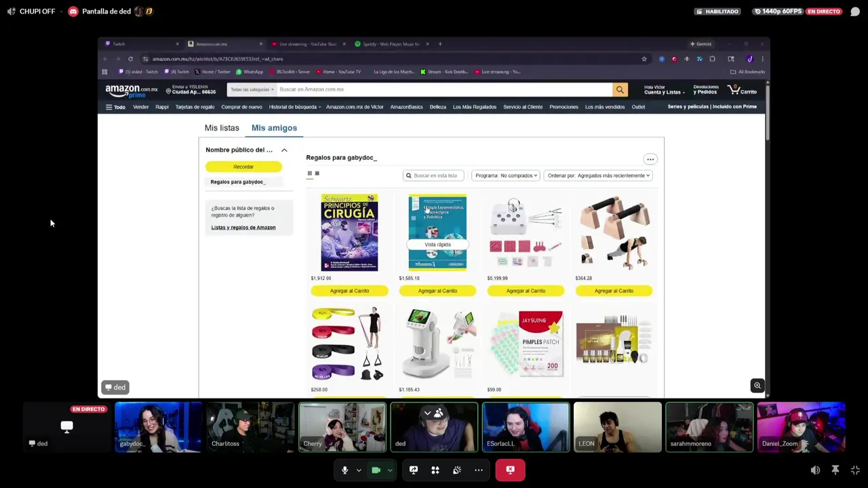
Task: Select Cherry video tile
Action: pos(342,427)
